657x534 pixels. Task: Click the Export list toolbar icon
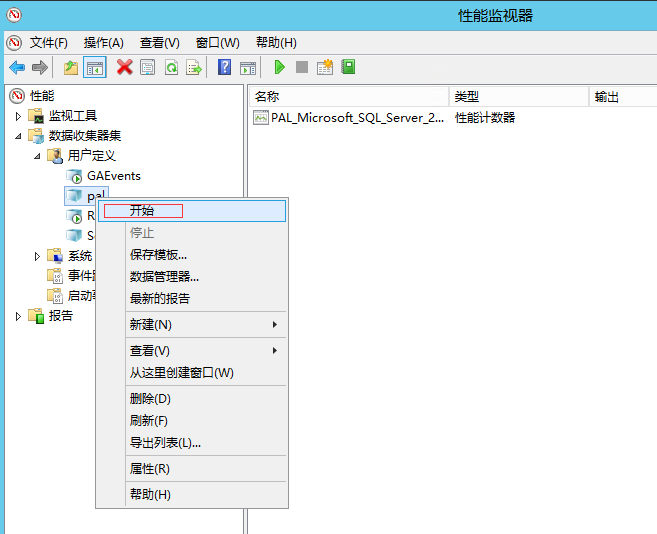(194, 67)
